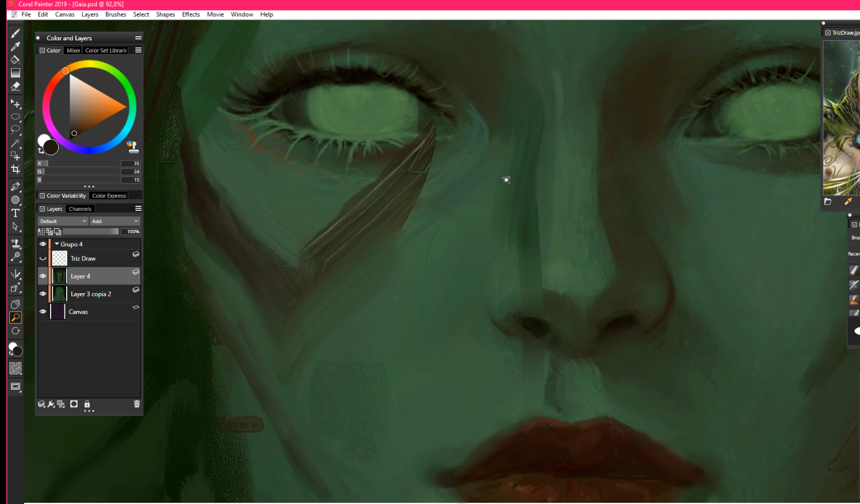860x504 pixels.
Task: Select the white additional color swatch
Action: pos(43,139)
